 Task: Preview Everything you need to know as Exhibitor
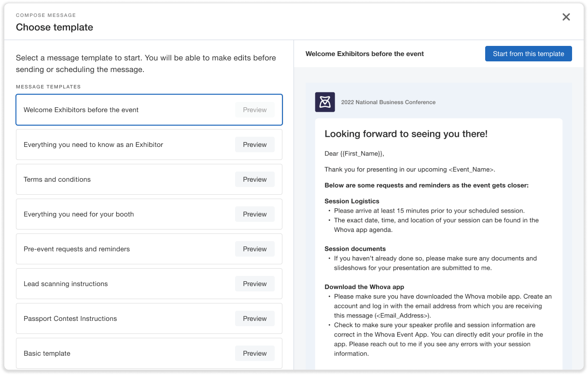254,144
